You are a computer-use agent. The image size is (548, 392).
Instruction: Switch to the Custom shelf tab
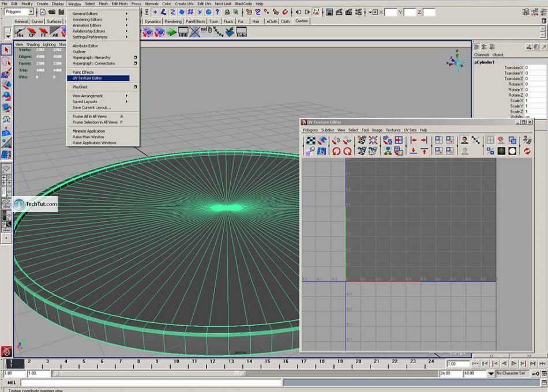(x=301, y=21)
